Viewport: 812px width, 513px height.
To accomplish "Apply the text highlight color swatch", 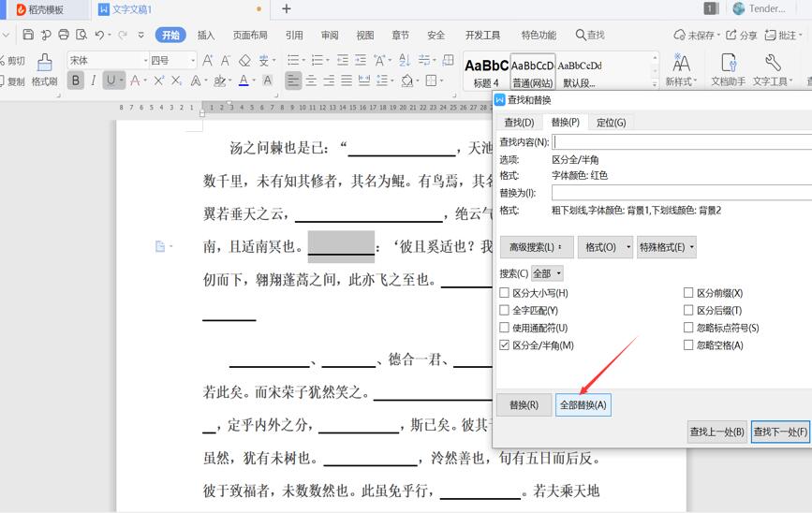I will point(219,81).
